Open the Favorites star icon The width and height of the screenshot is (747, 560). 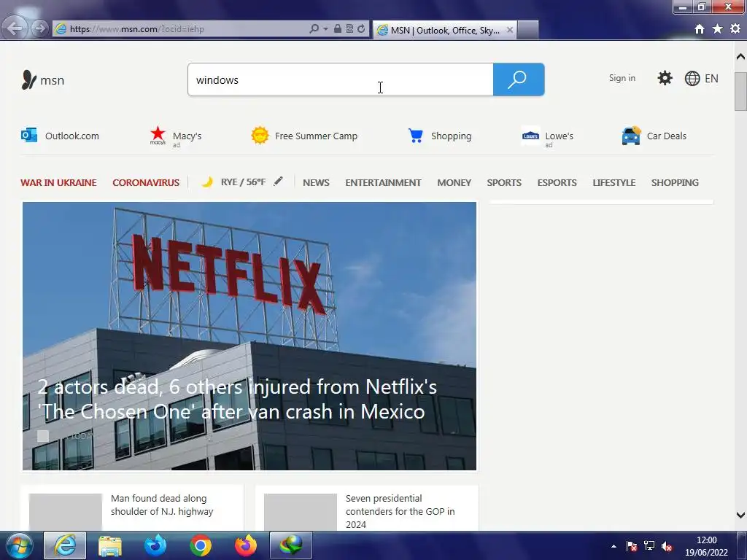coord(718,29)
